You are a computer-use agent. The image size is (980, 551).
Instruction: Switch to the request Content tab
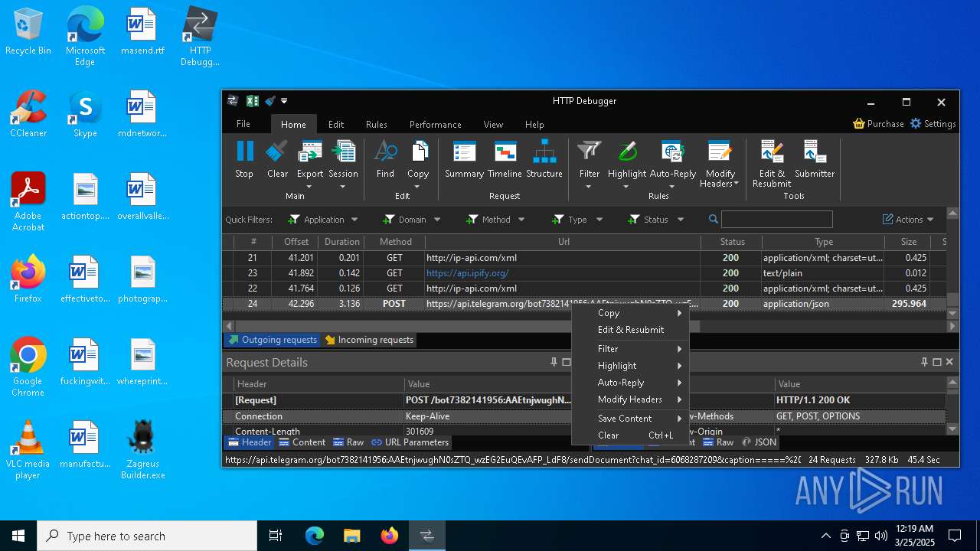coord(302,442)
